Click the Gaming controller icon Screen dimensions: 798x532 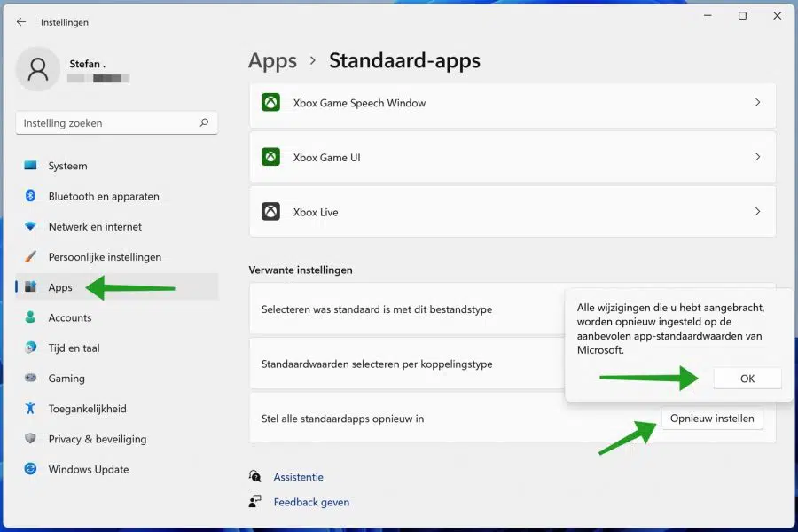point(30,378)
